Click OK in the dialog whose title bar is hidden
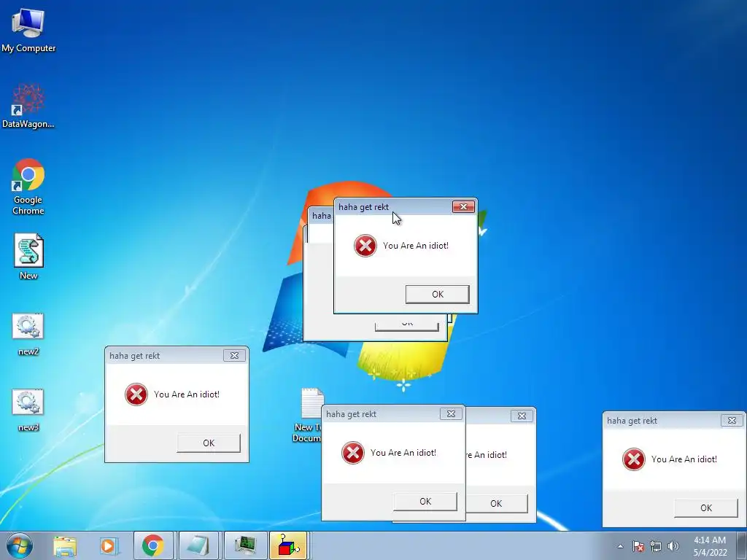This screenshot has width=747, height=560. (x=496, y=503)
